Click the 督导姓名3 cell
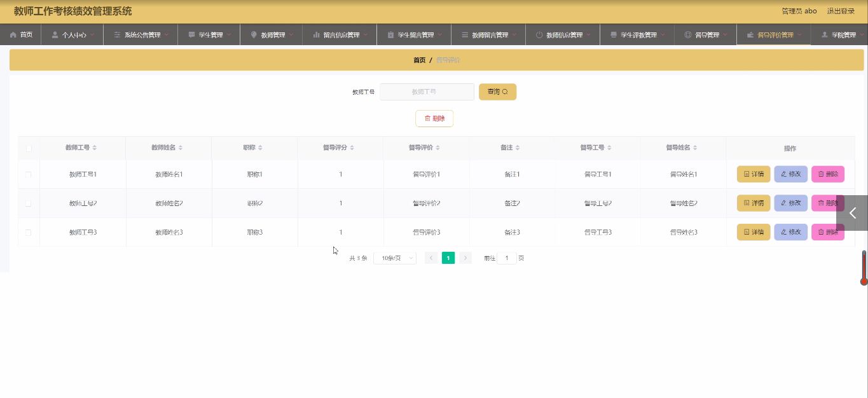The height and width of the screenshot is (398, 868). pyautogui.click(x=684, y=233)
